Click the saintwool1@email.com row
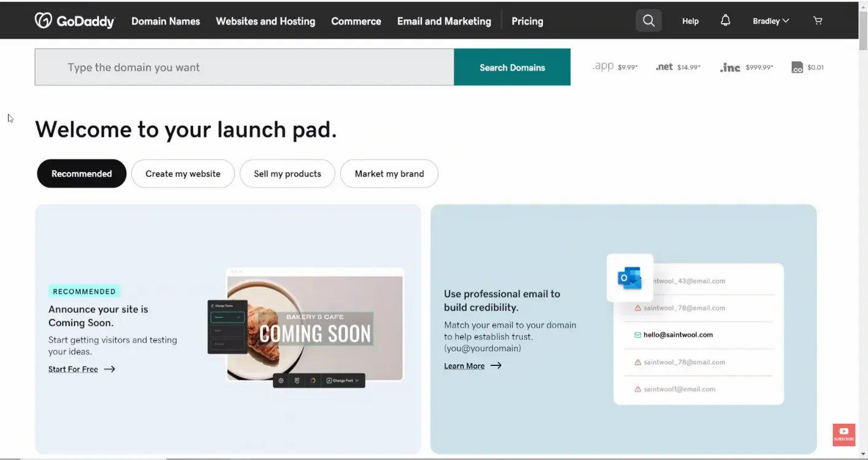 click(699, 389)
